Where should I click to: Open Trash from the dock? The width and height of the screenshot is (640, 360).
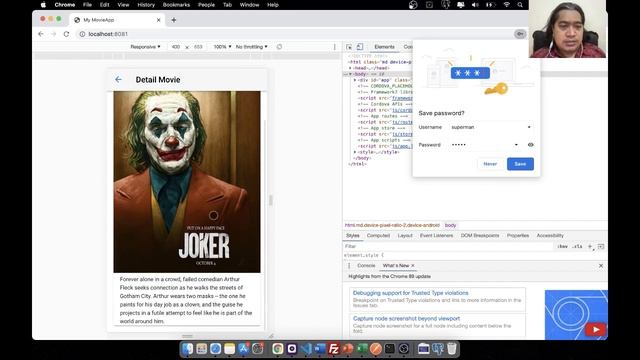coord(451,349)
